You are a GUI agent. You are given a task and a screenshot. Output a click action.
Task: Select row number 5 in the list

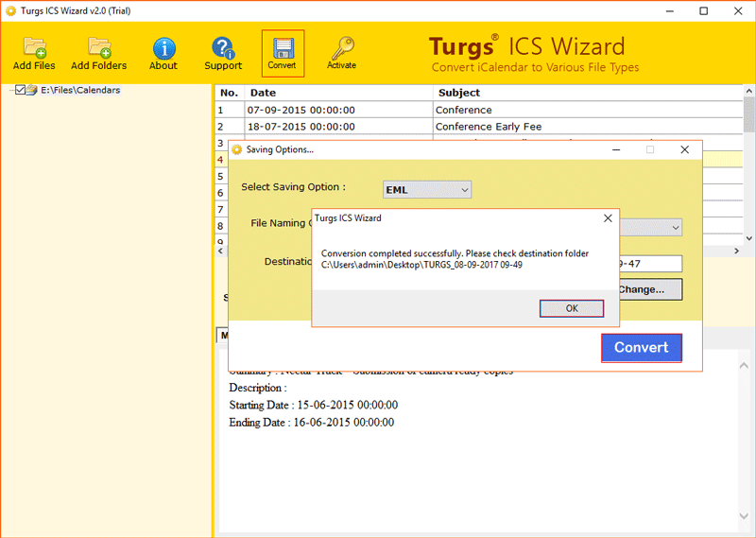pos(220,176)
